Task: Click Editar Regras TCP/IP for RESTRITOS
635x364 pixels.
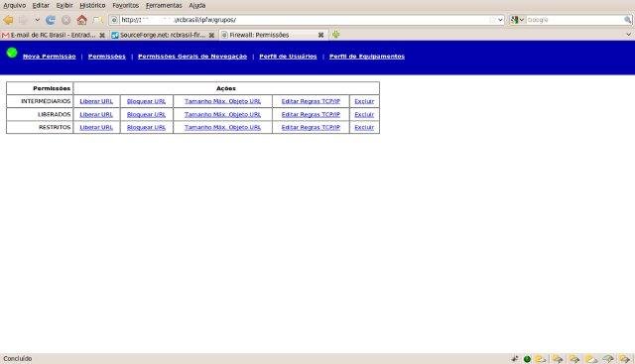Action: pyautogui.click(x=311, y=127)
